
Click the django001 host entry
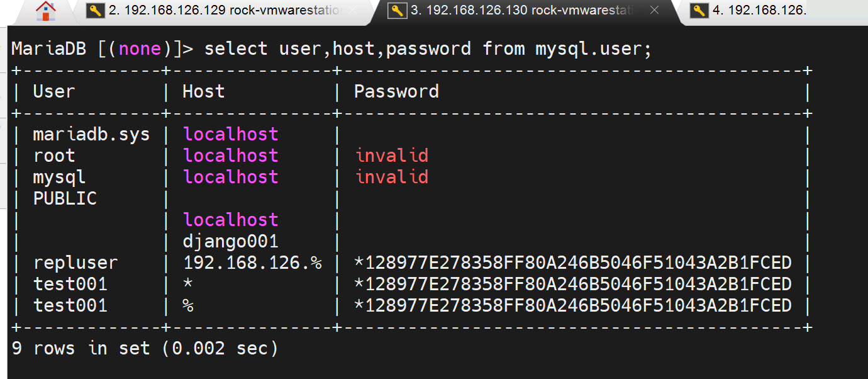[231, 241]
